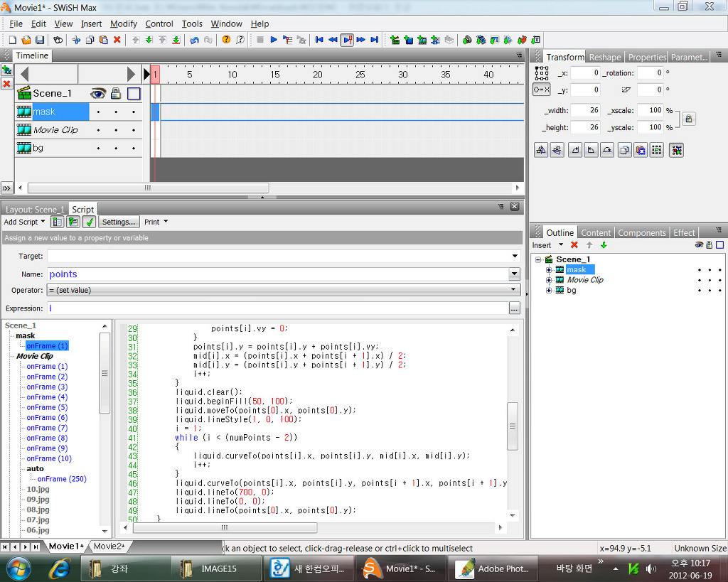Rotate the object 180 degrees
This screenshot has width=728, height=582.
(x=607, y=150)
